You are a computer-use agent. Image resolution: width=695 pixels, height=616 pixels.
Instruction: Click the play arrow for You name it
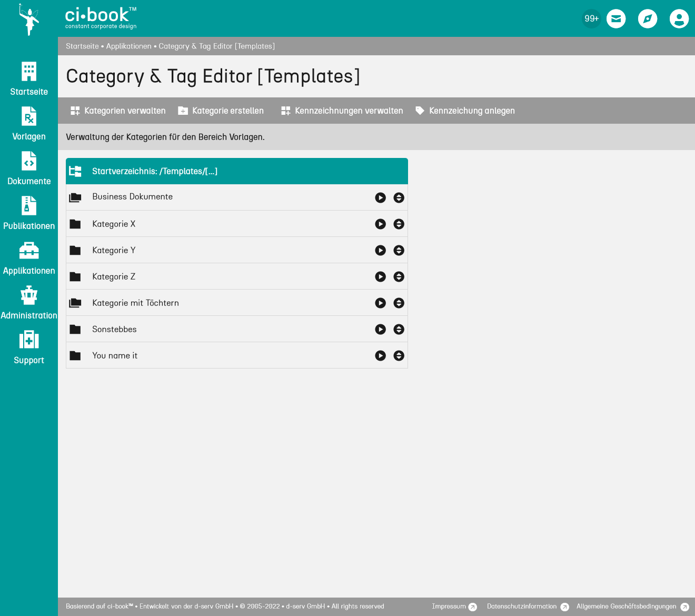380,355
